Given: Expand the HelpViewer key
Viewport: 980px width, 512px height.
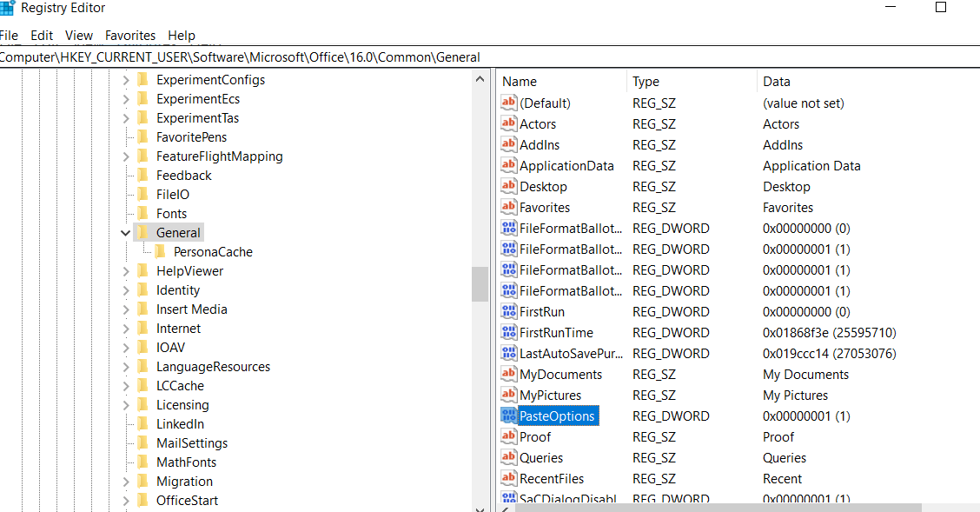Looking at the screenshot, I should tap(126, 270).
